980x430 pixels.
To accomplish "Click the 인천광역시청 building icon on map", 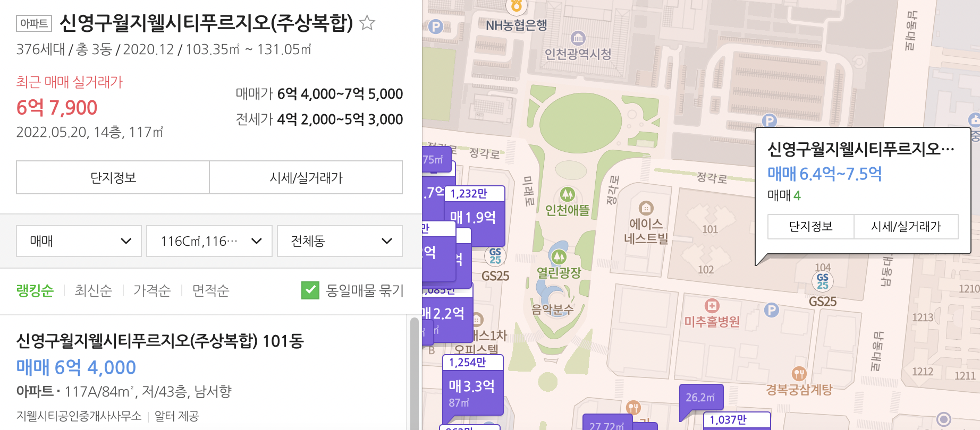I will (578, 38).
